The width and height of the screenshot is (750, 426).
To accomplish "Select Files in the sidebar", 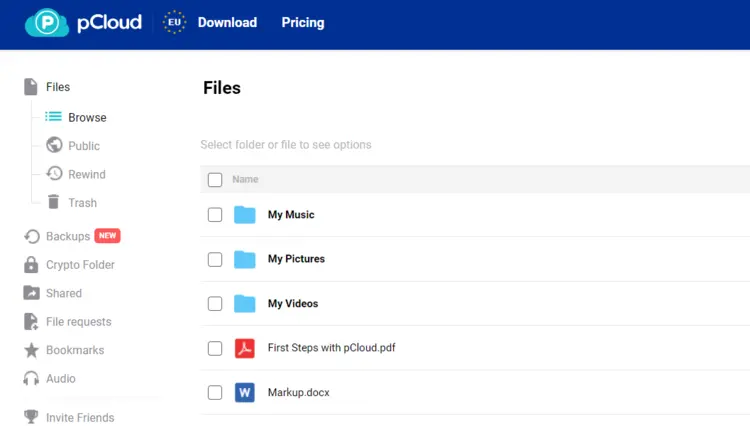I will (x=58, y=87).
